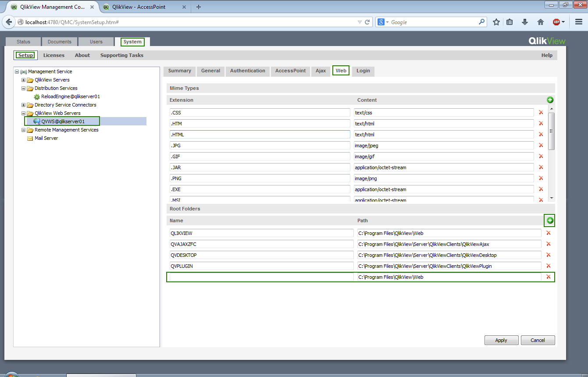588x377 pixels.
Task: Delete the .HTM mime type row
Action: click(x=541, y=124)
